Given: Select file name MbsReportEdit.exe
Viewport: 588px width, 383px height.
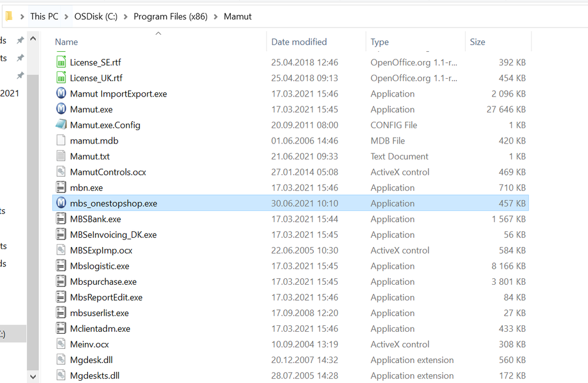Looking at the screenshot, I should pos(106,298).
